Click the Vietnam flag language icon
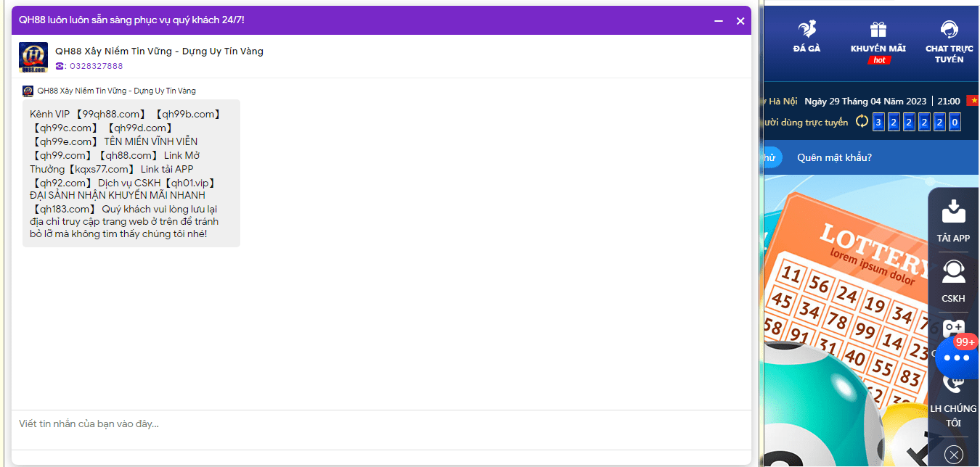980x467 pixels. tap(973, 101)
